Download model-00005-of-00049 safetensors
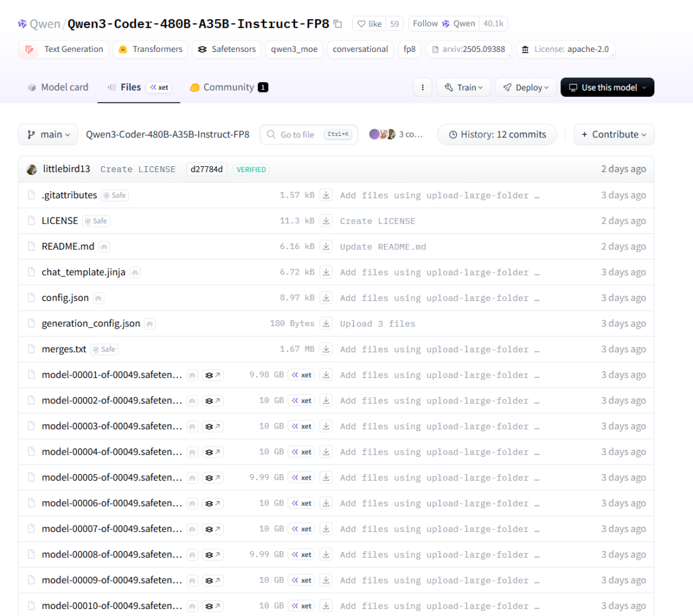 click(326, 477)
